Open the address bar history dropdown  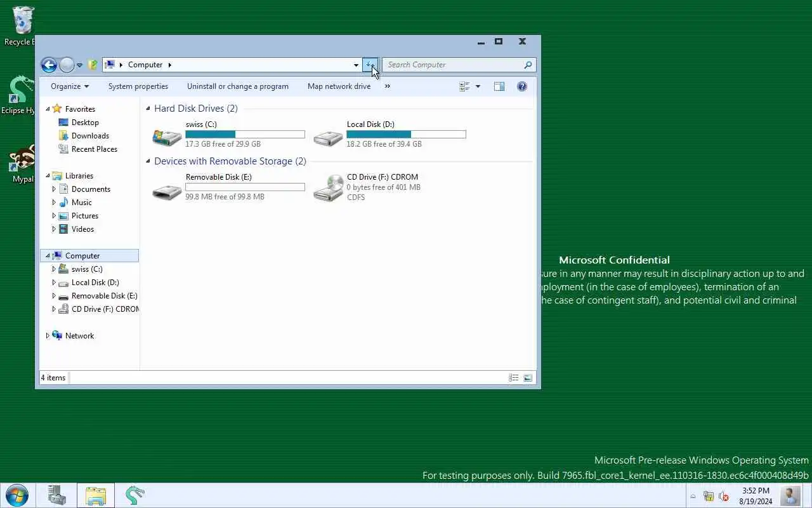tap(356, 65)
